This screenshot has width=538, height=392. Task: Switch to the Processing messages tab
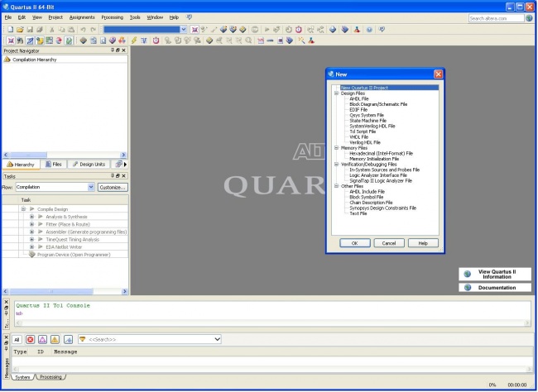(50, 377)
